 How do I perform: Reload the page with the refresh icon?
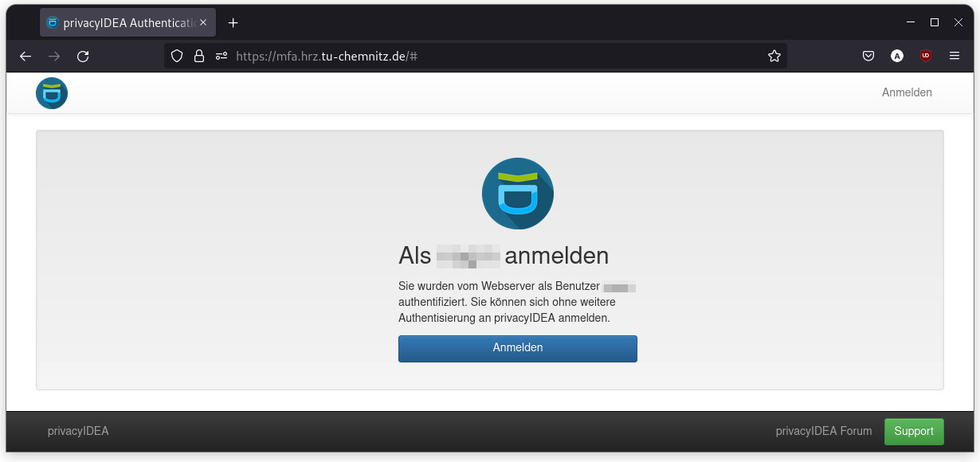click(x=83, y=56)
